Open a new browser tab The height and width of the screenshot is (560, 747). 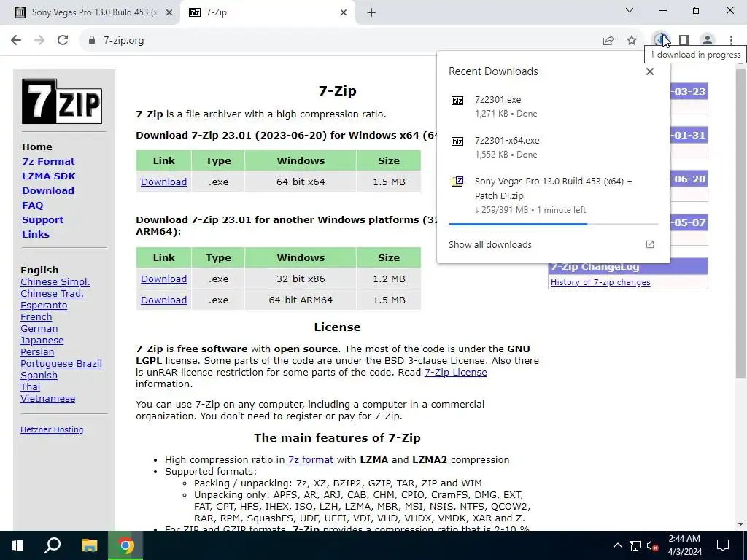[x=371, y=12]
